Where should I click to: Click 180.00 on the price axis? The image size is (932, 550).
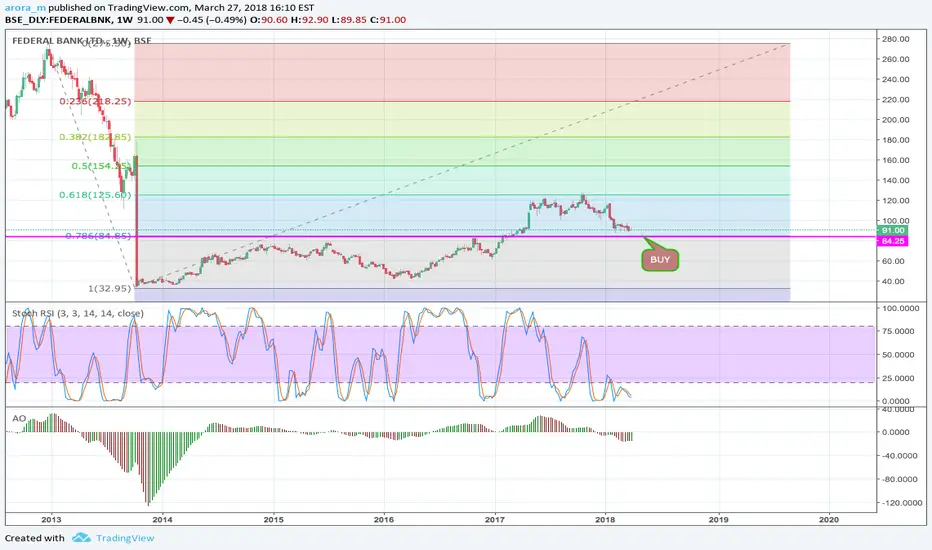(896, 140)
